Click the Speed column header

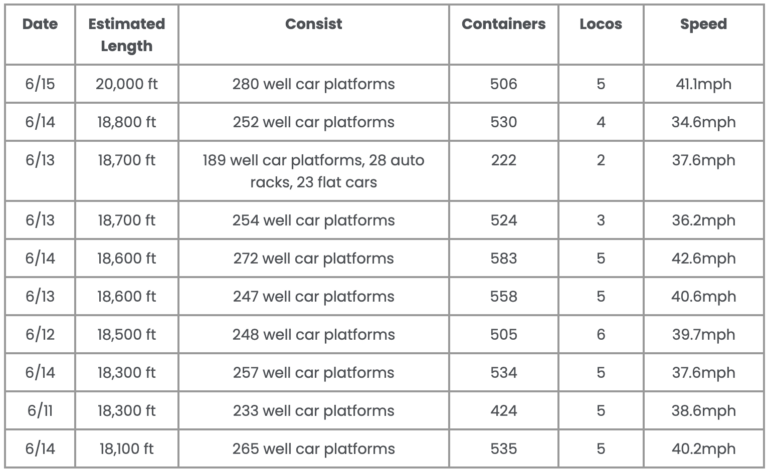click(x=703, y=34)
